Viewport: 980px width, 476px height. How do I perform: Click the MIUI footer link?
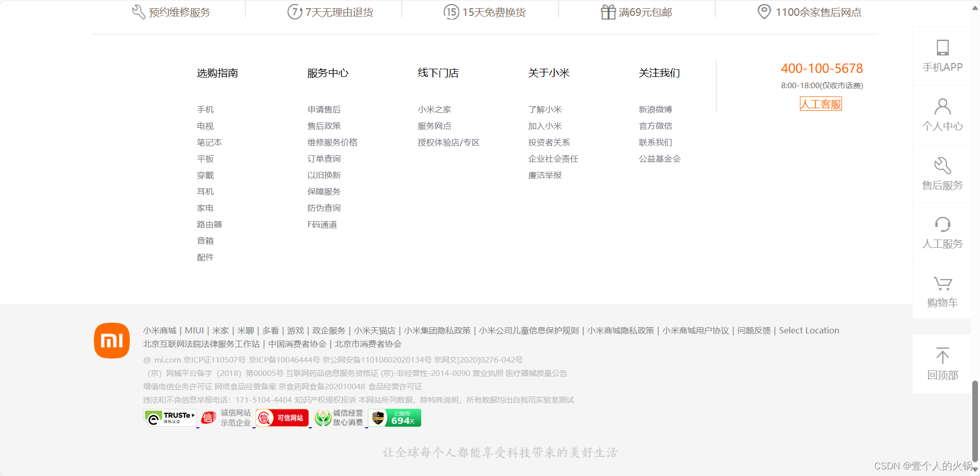click(194, 330)
